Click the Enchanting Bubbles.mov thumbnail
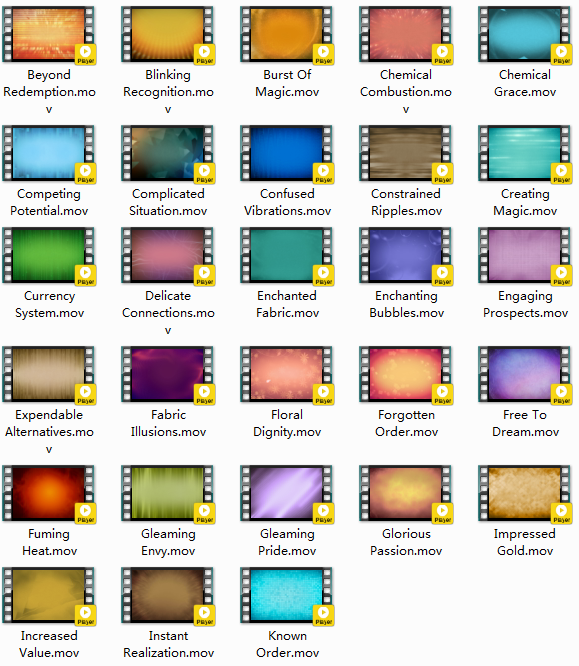The height and width of the screenshot is (666, 579). tap(406, 256)
